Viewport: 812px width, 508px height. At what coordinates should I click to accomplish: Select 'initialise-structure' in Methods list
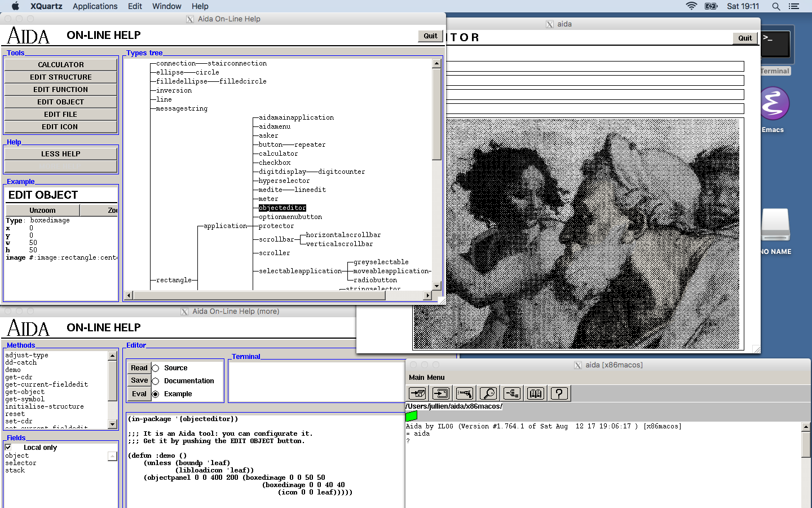click(45, 406)
